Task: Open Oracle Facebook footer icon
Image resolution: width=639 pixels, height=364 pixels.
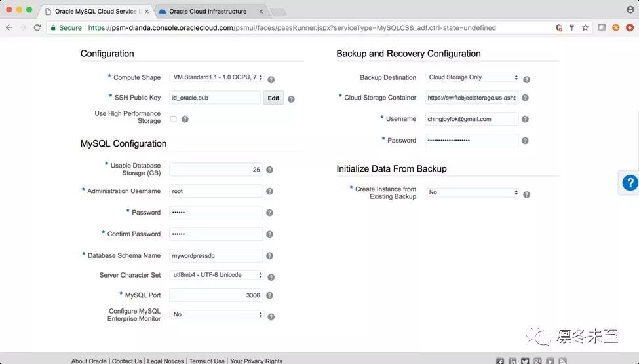Action: pos(500,361)
